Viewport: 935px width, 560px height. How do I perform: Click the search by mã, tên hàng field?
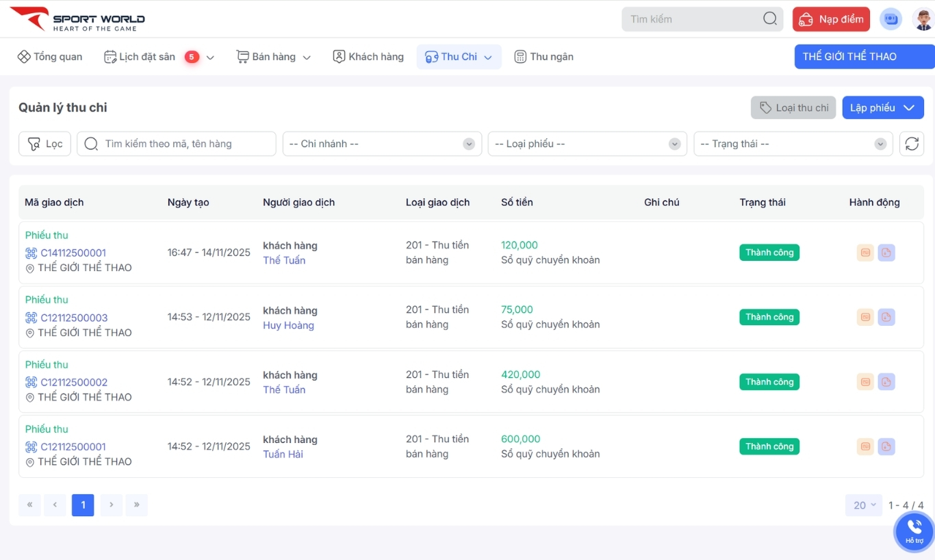pyautogui.click(x=185, y=144)
